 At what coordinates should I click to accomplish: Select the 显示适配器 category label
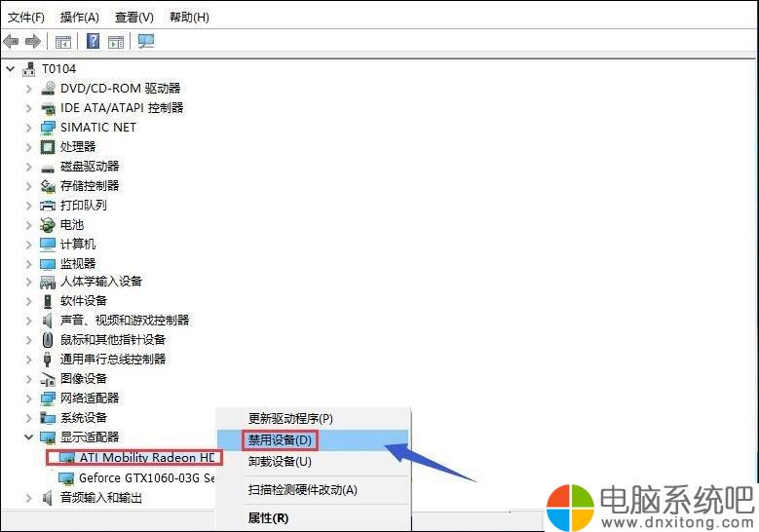pyautogui.click(x=90, y=437)
